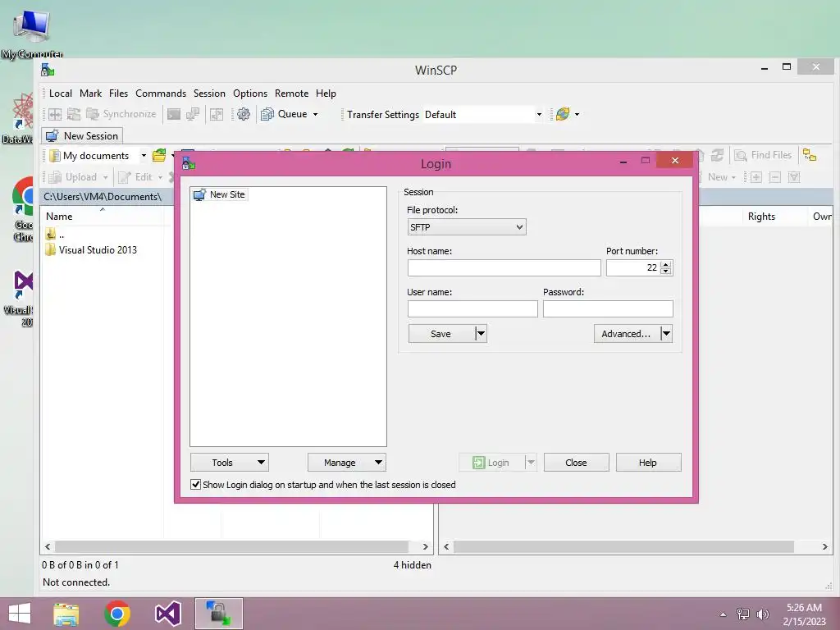840x630 pixels.
Task: Open Google Chrome from the taskbar
Action: pyautogui.click(x=116, y=614)
